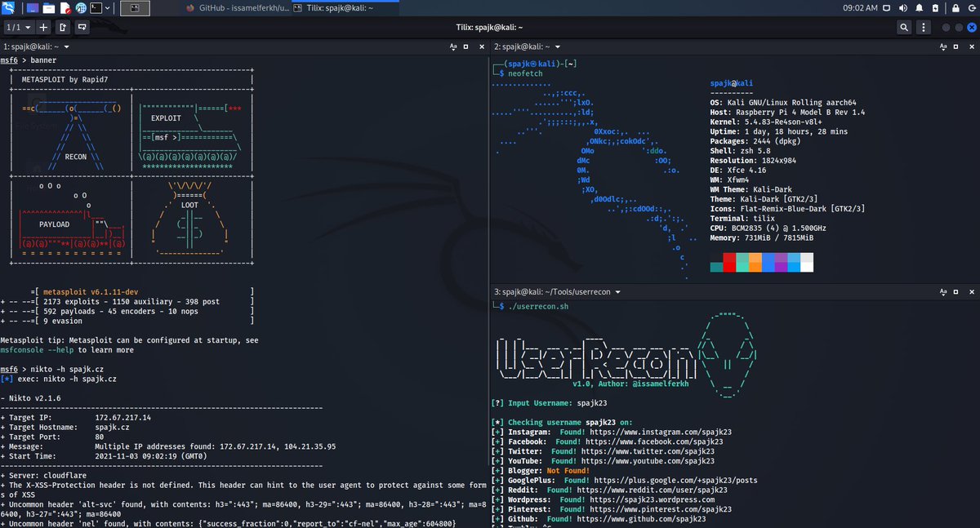Screen dimensions: 980x528
Task: Open the volume control tray icon
Action: (x=903, y=8)
